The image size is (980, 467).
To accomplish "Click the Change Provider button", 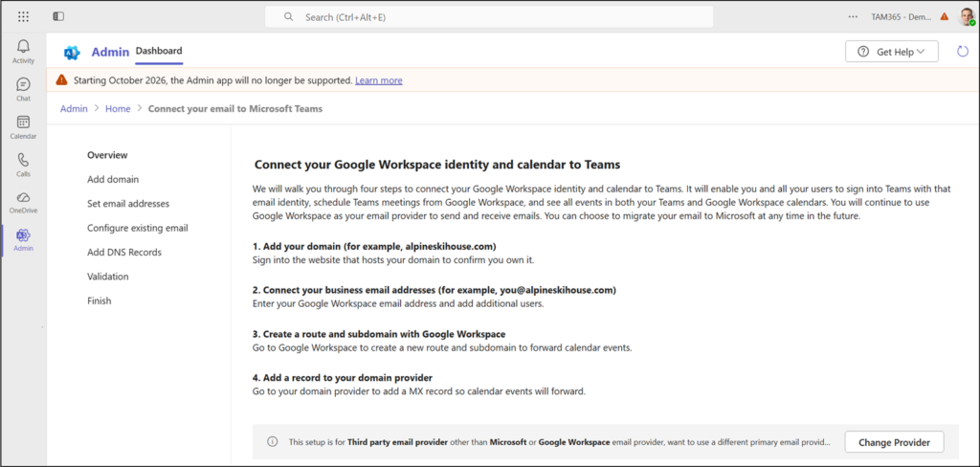I will 894,442.
